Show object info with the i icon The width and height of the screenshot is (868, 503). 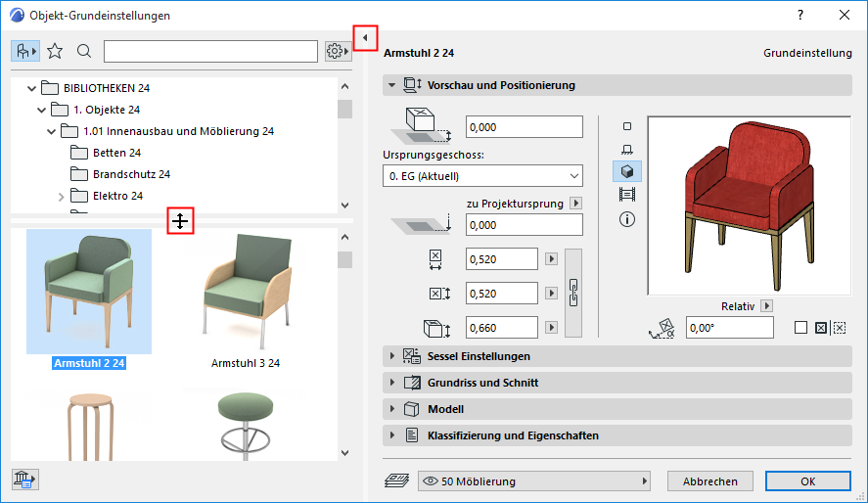pos(627,219)
